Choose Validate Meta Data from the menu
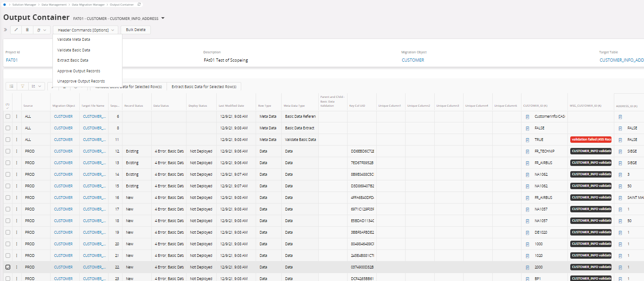Screen dimensions: 644x281 coord(74,39)
